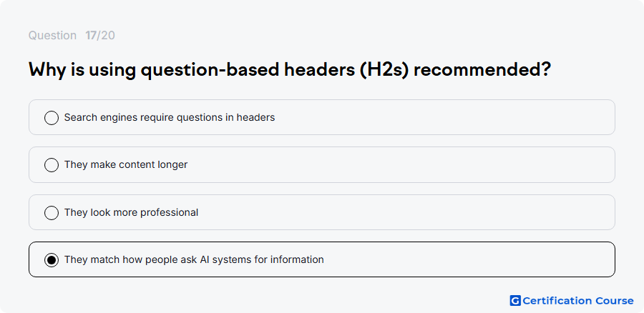Viewport: 644px width, 313px height.
Task: Click the question heading about question-based headers
Action: [x=290, y=70]
